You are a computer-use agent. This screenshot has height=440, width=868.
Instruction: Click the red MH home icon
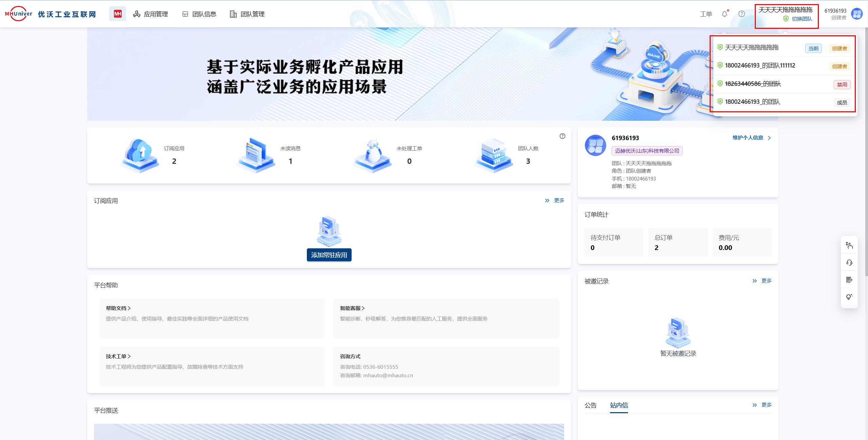[117, 14]
